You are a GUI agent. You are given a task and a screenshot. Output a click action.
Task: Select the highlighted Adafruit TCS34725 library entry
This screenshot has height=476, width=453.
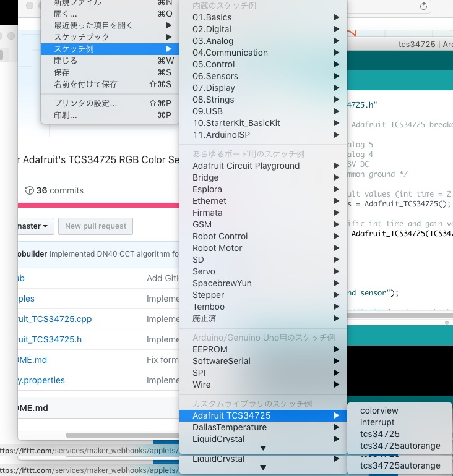(263, 415)
